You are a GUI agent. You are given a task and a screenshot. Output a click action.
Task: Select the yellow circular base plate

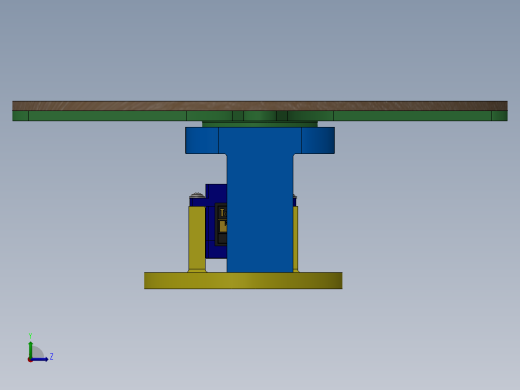pos(243,281)
